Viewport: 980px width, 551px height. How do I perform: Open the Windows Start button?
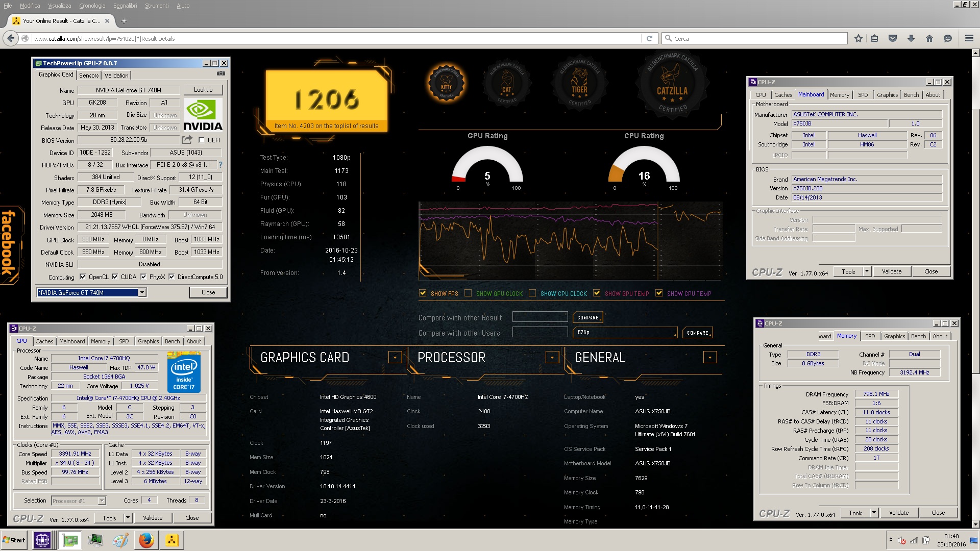point(14,540)
